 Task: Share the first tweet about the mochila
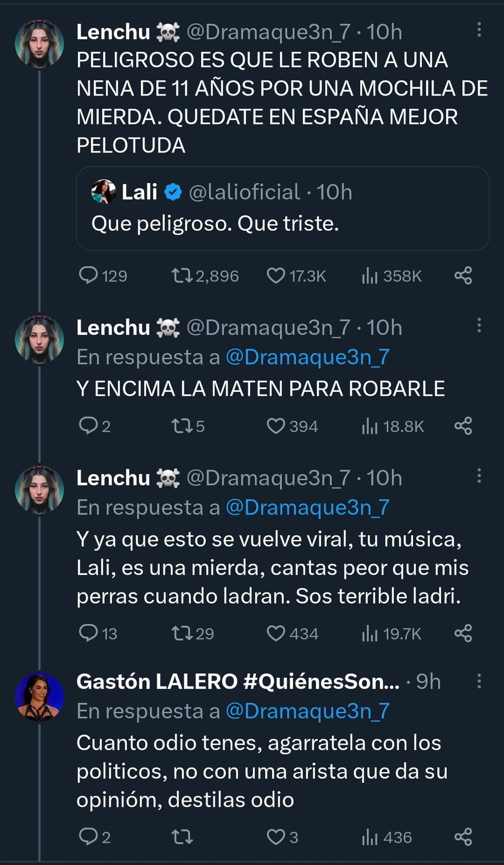pyautogui.click(x=463, y=276)
